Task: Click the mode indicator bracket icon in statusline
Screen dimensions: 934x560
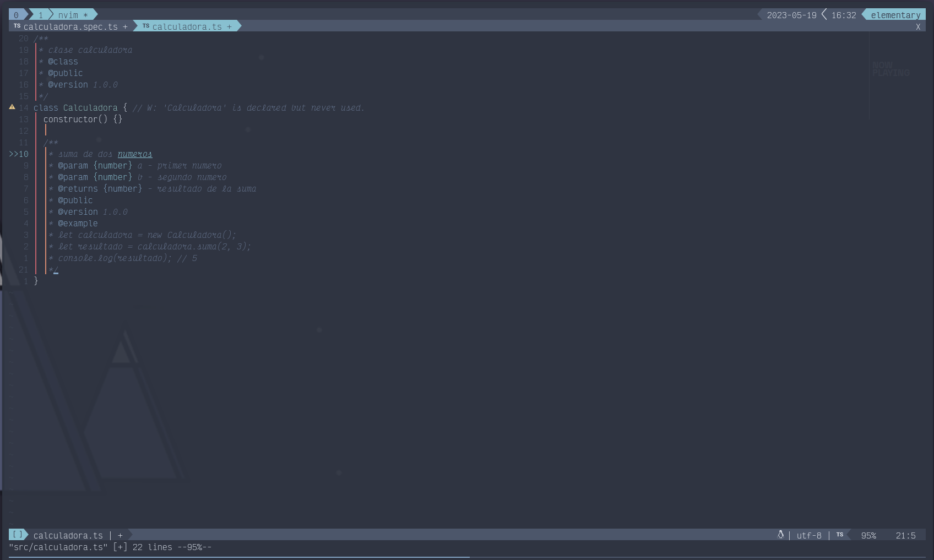Action: (x=18, y=535)
